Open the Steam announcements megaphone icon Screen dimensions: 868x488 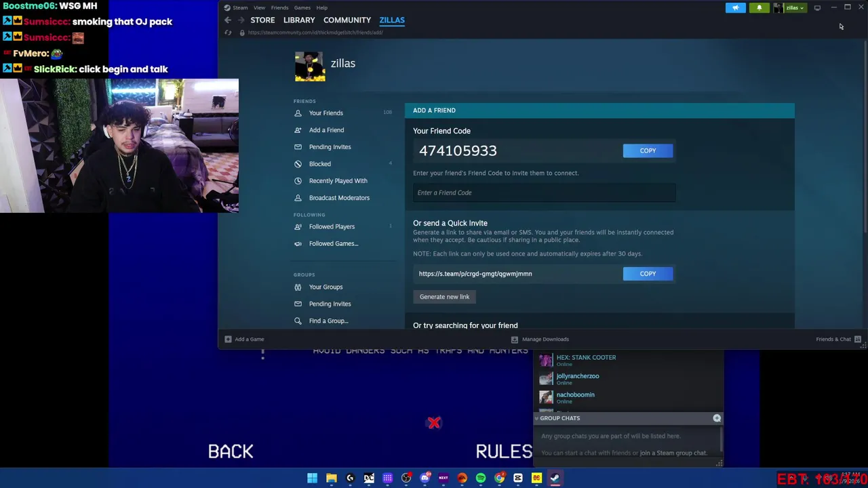pyautogui.click(x=736, y=7)
